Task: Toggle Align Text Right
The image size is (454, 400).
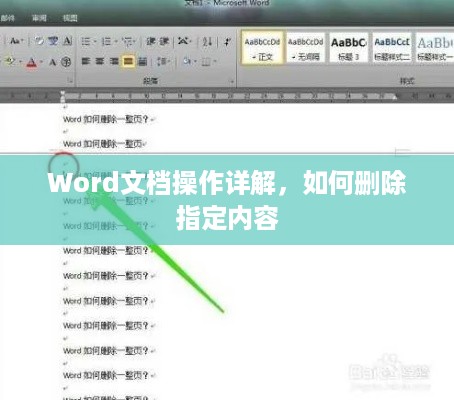Action: click(114, 61)
